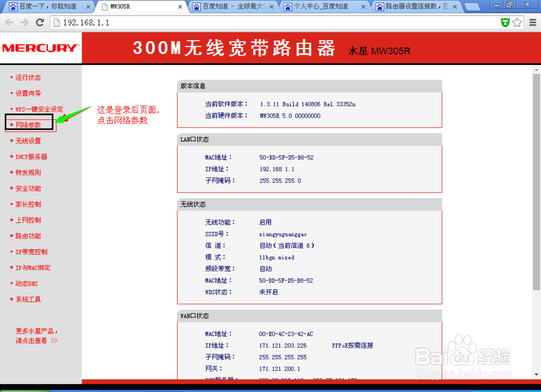The width and height of the screenshot is (541, 392).
Task: Click the bookmark star in address bar
Action: point(518,23)
